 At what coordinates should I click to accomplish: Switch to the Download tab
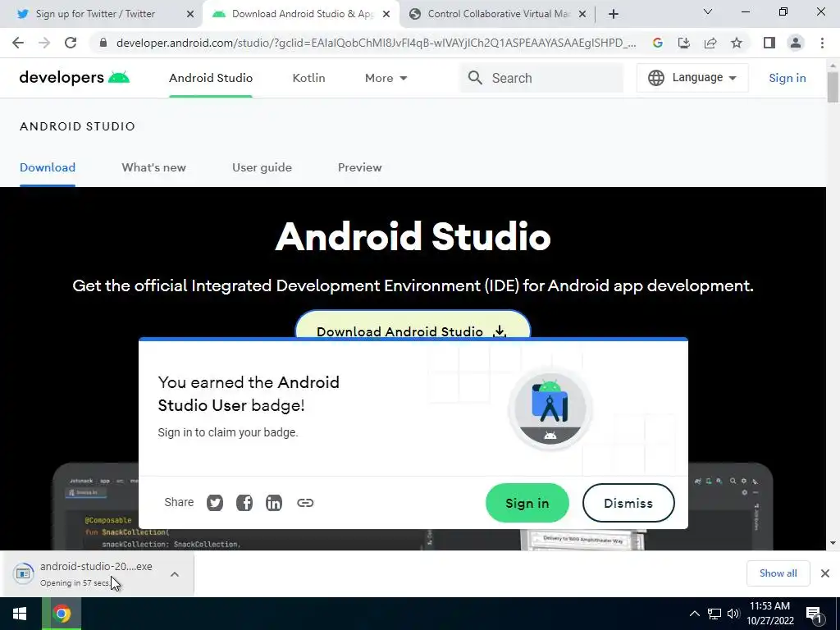tap(48, 167)
